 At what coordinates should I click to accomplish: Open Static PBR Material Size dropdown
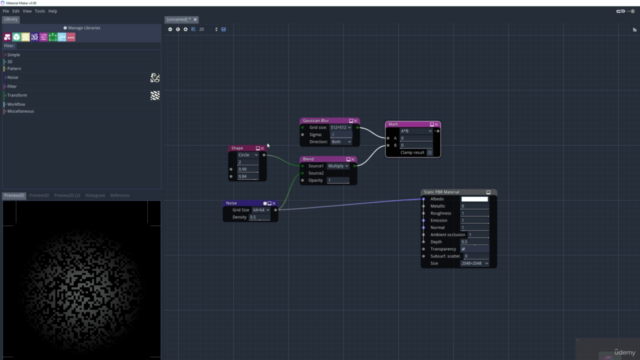click(474, 263)
